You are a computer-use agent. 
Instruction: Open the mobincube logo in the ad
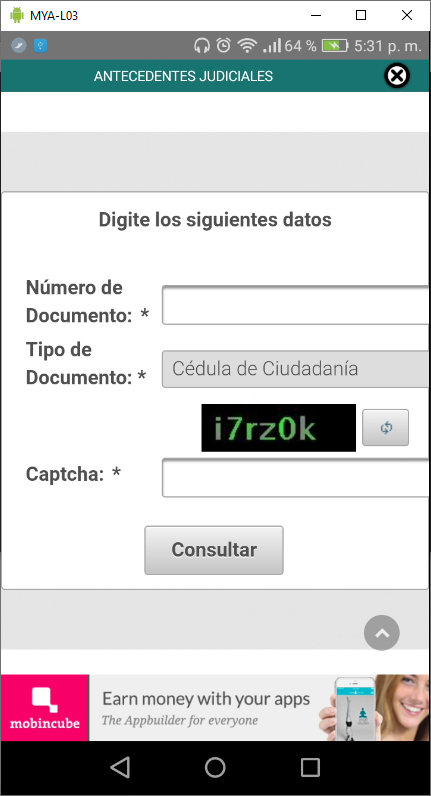click(45, 708)
